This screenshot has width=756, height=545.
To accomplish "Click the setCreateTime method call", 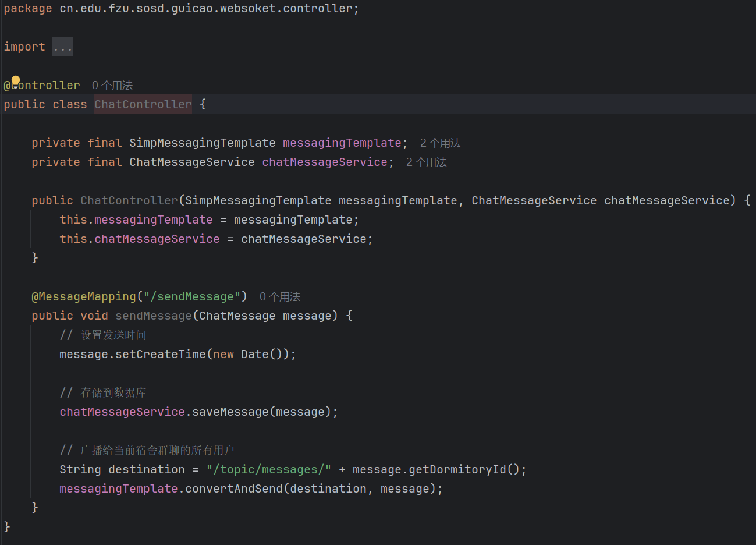I will tap(161, 355).
